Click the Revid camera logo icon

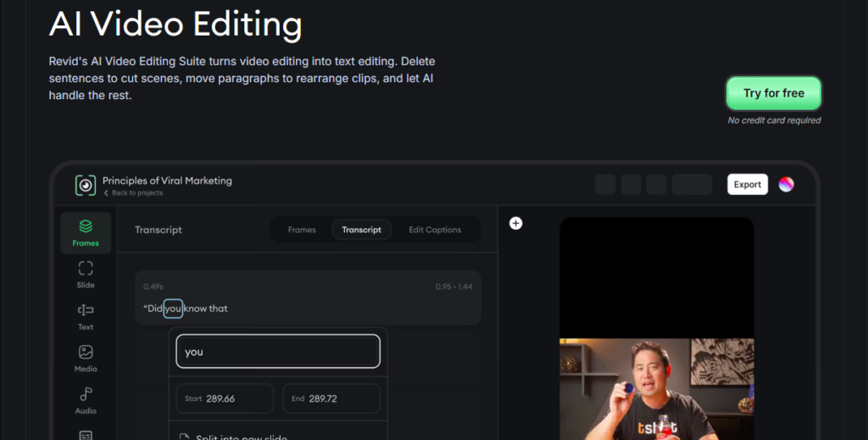[x=86, y=185]
